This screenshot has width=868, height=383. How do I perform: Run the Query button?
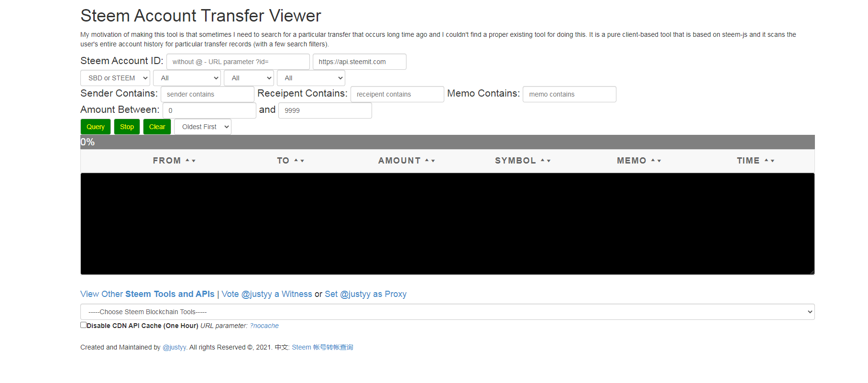point(96,127)
